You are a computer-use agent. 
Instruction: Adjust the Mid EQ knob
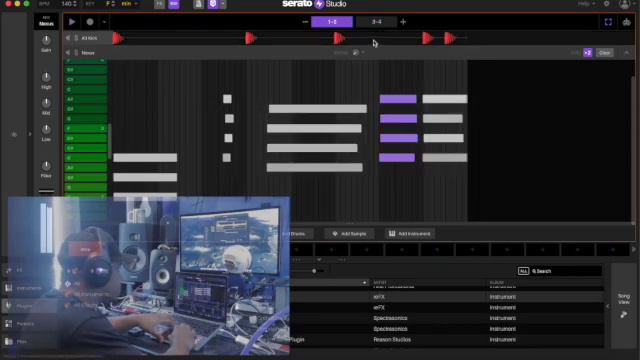tap(46, 103)
